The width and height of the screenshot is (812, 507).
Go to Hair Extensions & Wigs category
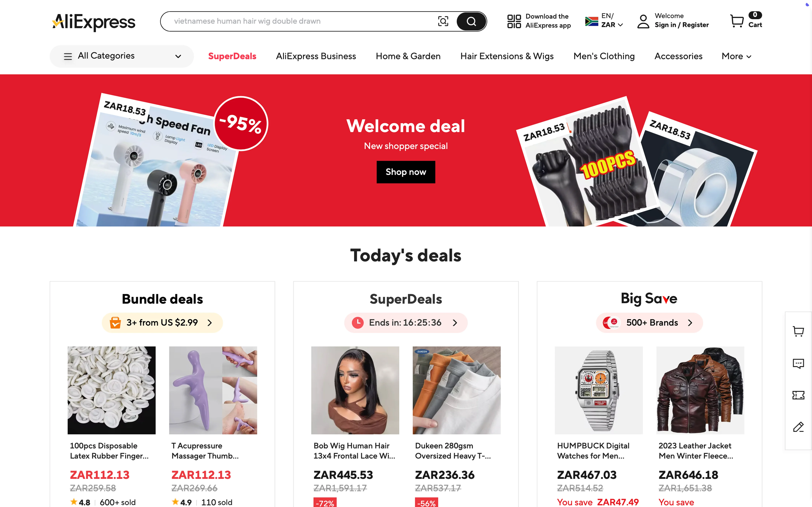point(507,56)
